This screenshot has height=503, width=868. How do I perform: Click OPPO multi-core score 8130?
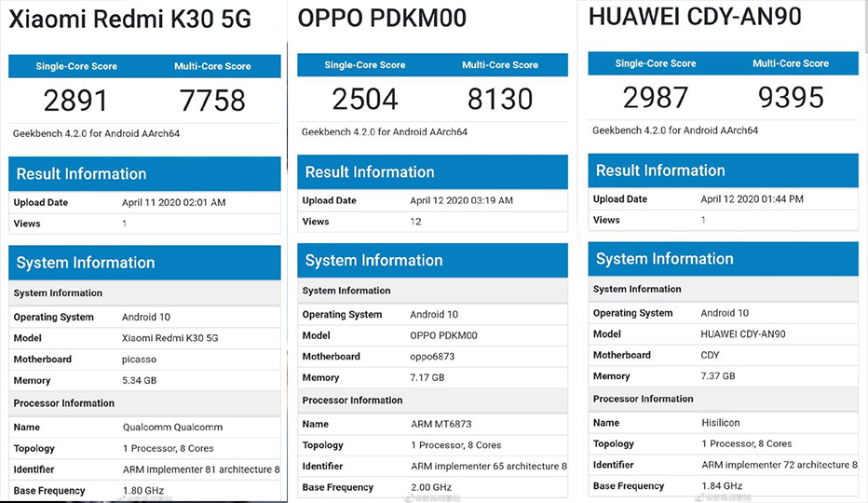coord(500,99)
